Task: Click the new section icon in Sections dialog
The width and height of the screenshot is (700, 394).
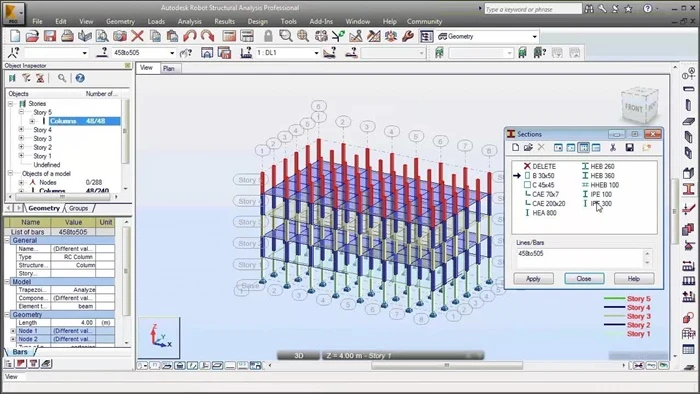Action: (516, 147)
